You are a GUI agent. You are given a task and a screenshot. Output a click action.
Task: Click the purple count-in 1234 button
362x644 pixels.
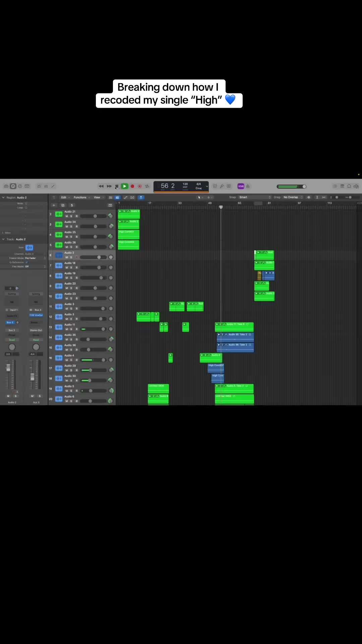pyautogui.click(x=241, y=186)
